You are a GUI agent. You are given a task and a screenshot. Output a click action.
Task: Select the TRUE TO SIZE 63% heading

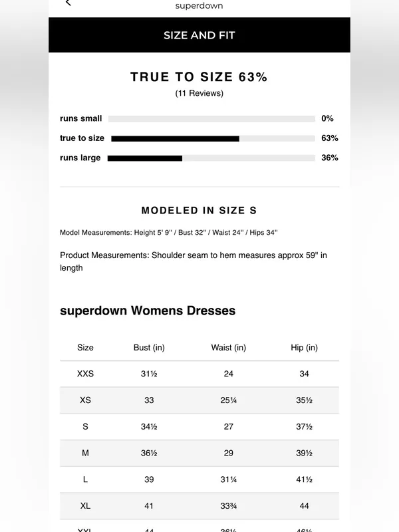point(199,77)
